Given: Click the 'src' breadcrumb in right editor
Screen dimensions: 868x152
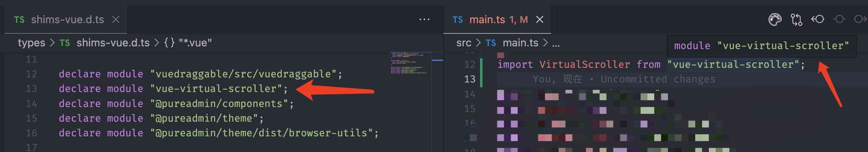Looking at the screenshot, I should click(463, 43).
